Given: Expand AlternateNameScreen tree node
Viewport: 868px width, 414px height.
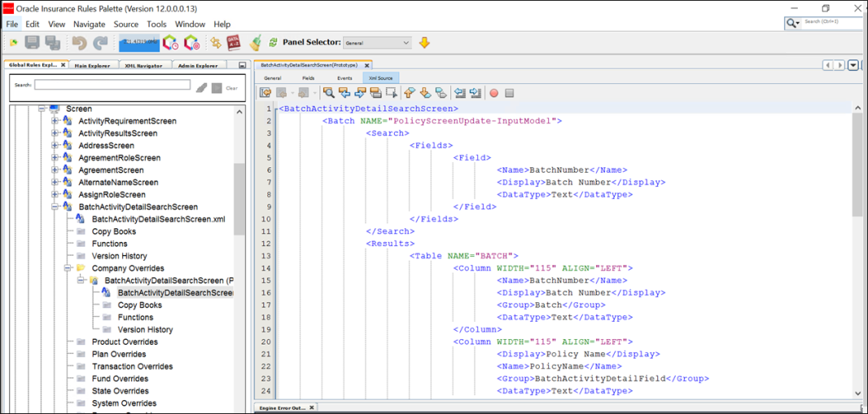Looking at the screenshot, I should click(55, 182).
